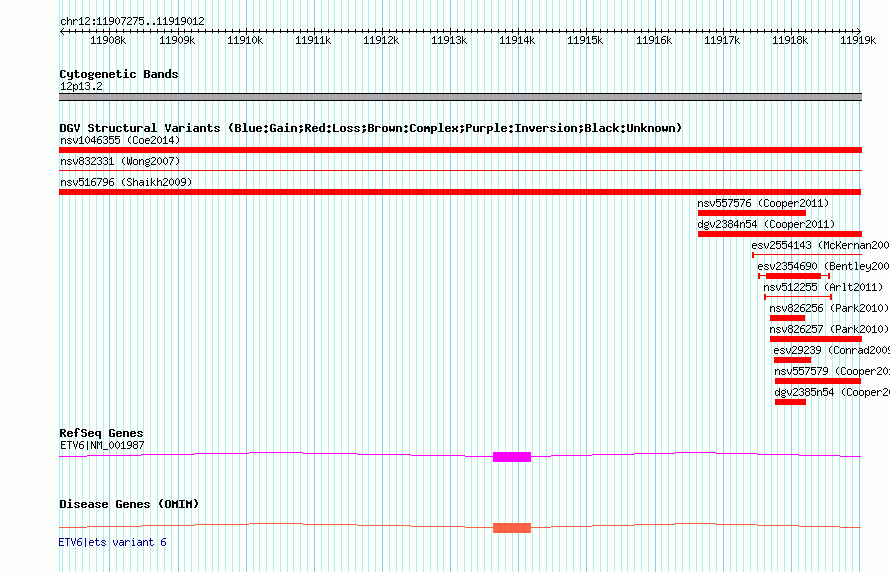The height and width of the screenshot is (572, 890).
Task: Click the chr12:11907275..11919012 coordinate label
Action: coord(132,21)
